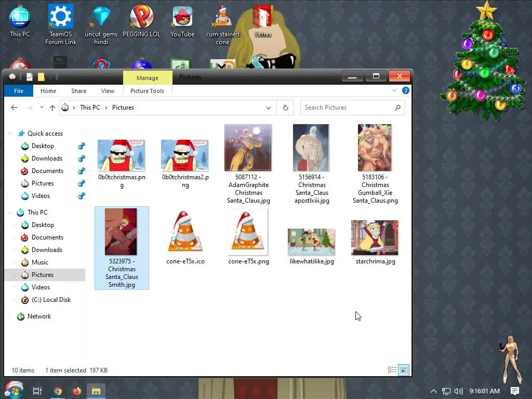Open Downloads under Quick access

(47, 158)
